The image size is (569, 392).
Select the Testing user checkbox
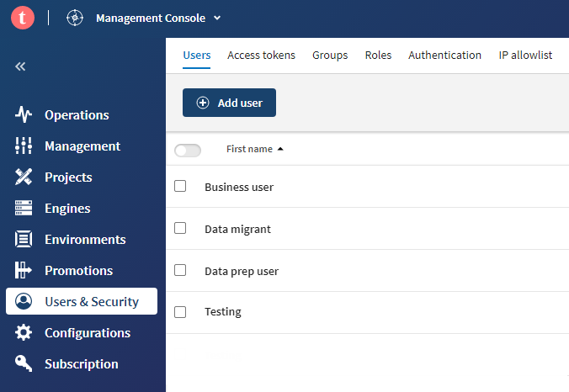click(x=180, y=312)
